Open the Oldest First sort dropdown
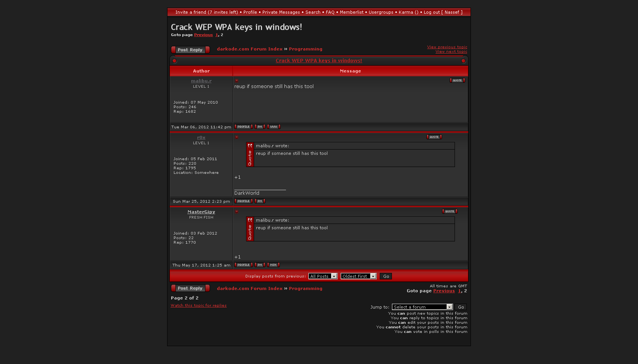 pos(358,276)
